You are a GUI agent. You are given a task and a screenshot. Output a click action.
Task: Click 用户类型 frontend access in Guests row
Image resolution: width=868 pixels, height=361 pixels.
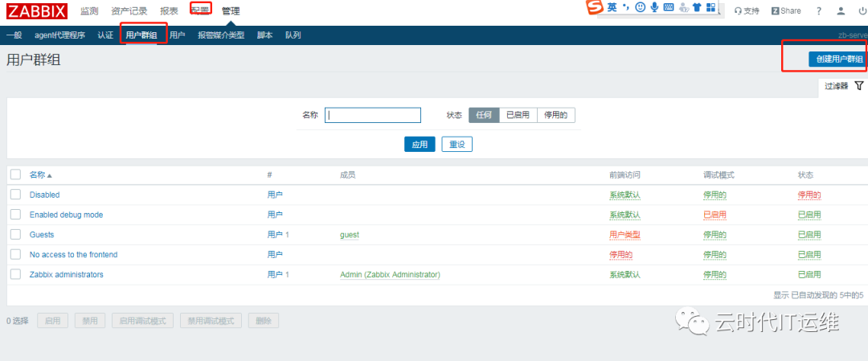(x=625, y=235)
